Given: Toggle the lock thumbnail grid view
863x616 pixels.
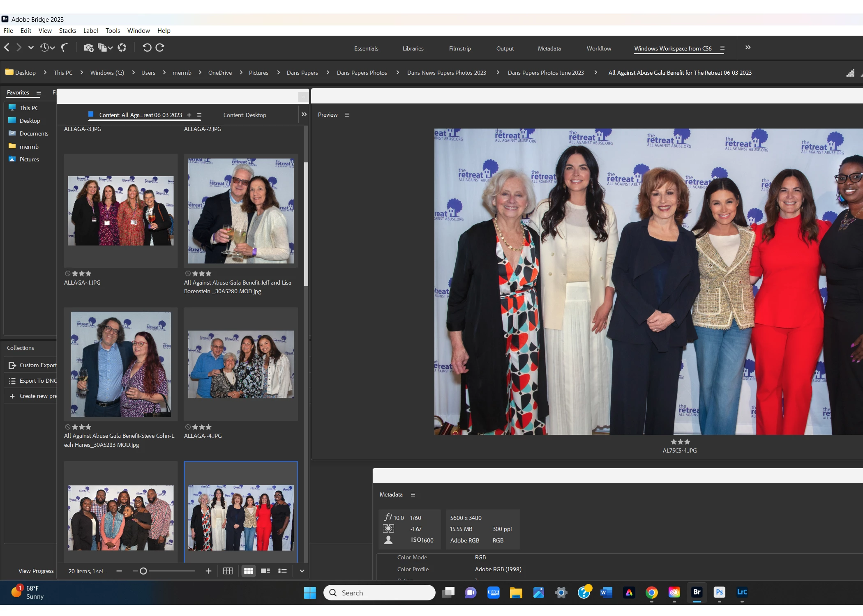Looking at the screenshot, I should pos(228,571).
